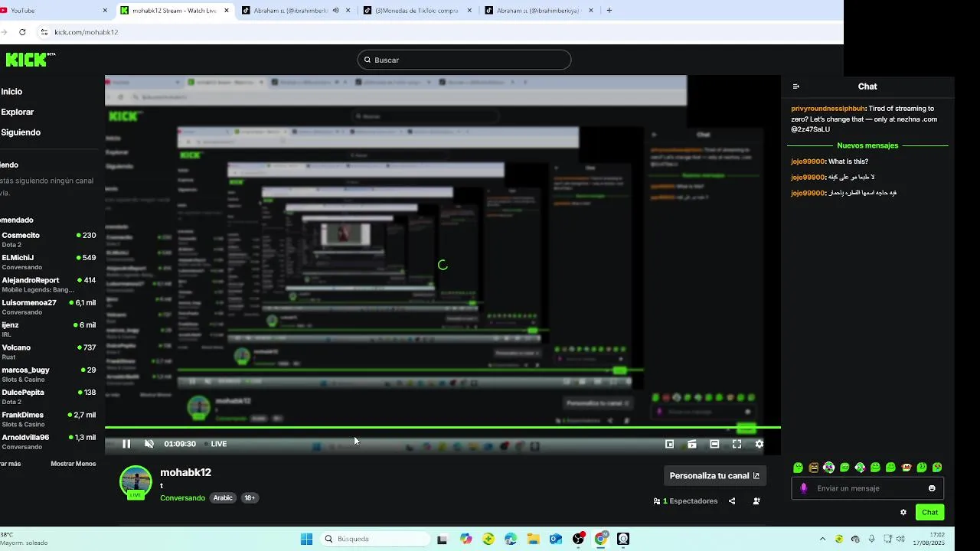Open Explorar in the sidebar
Image resolution: width=980 pixels, height=551 pixels.
[x=17, y=112]
